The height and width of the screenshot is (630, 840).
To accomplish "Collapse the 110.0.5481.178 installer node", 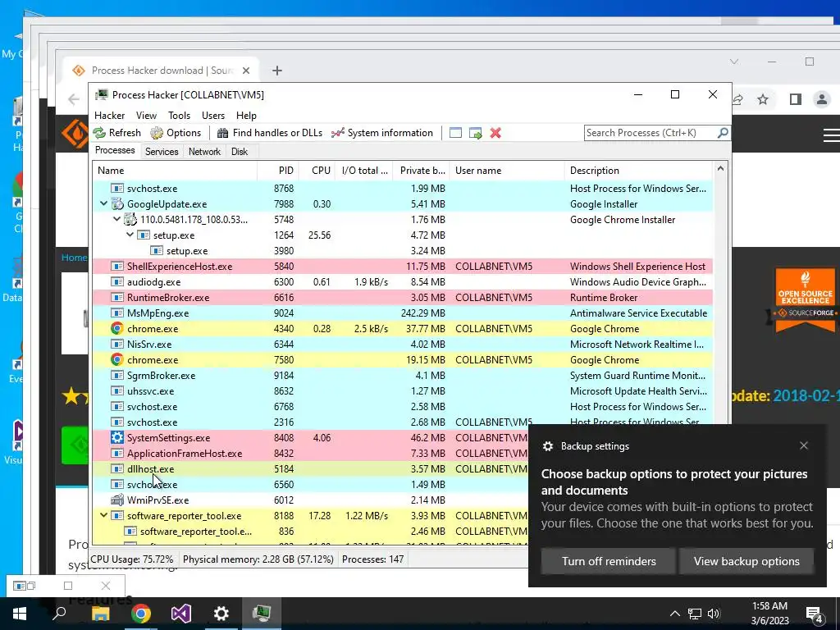I will [116, 219].
